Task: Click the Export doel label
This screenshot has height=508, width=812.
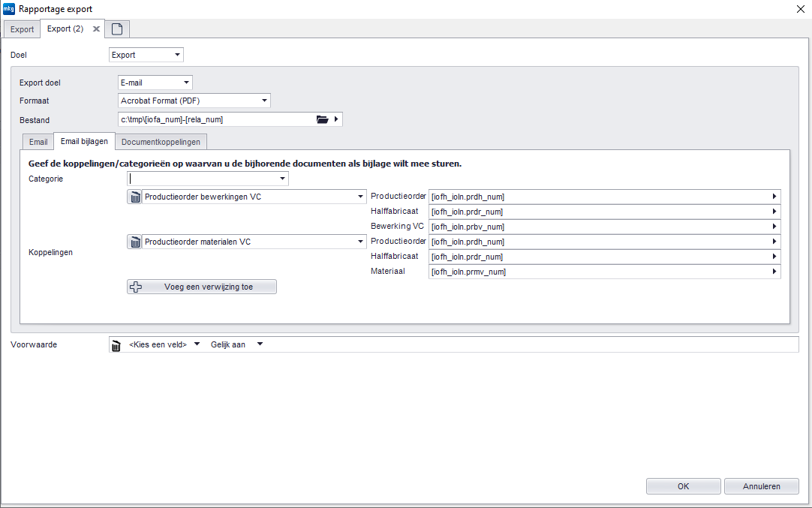Action: [40, 83]
